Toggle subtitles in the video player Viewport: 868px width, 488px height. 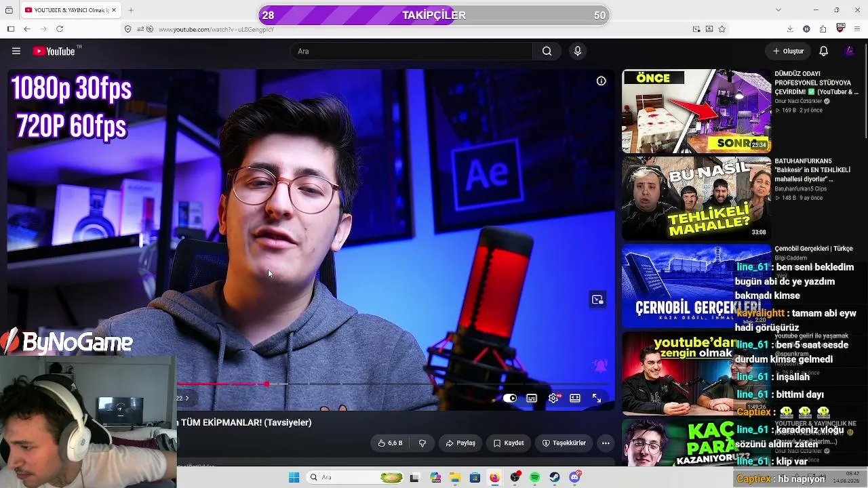[x=532, y=398]
